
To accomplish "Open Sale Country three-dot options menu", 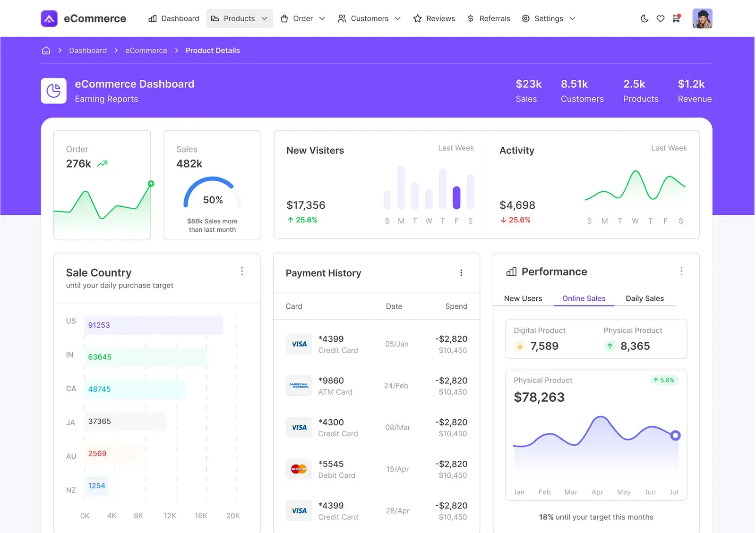I will click(x=242, y=271).
